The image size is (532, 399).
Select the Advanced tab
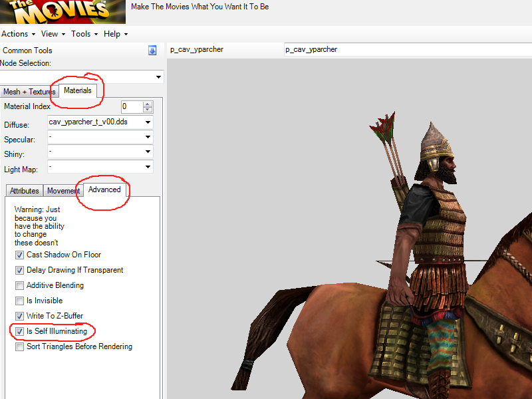click(x=104, y=190)
